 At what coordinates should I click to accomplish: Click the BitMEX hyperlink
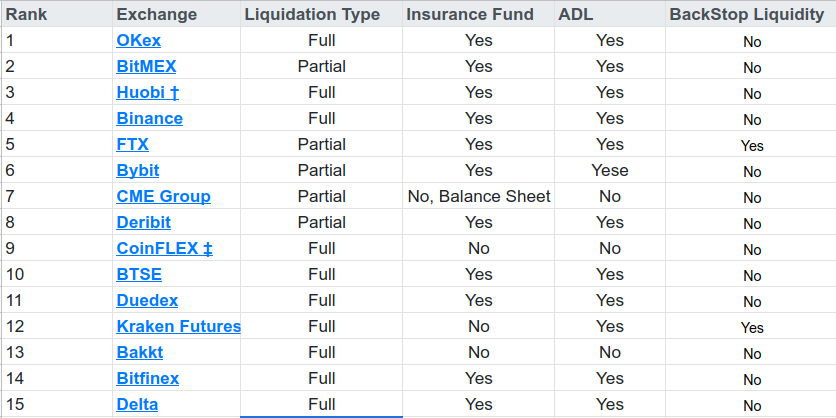146,66
